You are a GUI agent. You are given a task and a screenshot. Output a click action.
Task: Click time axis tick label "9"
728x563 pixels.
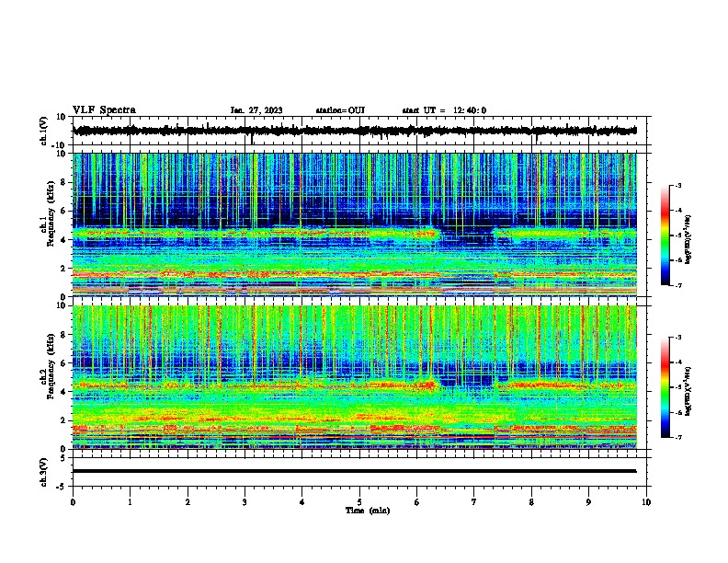588,502
